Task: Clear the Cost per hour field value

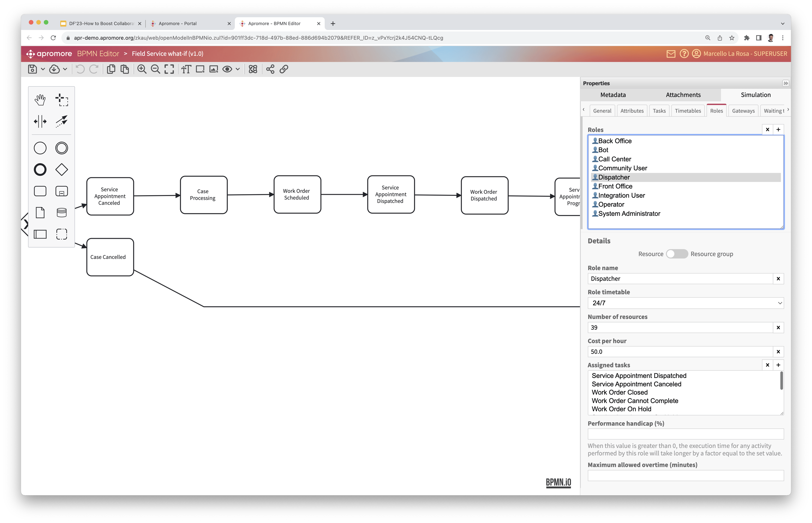Action: (778, 351)
